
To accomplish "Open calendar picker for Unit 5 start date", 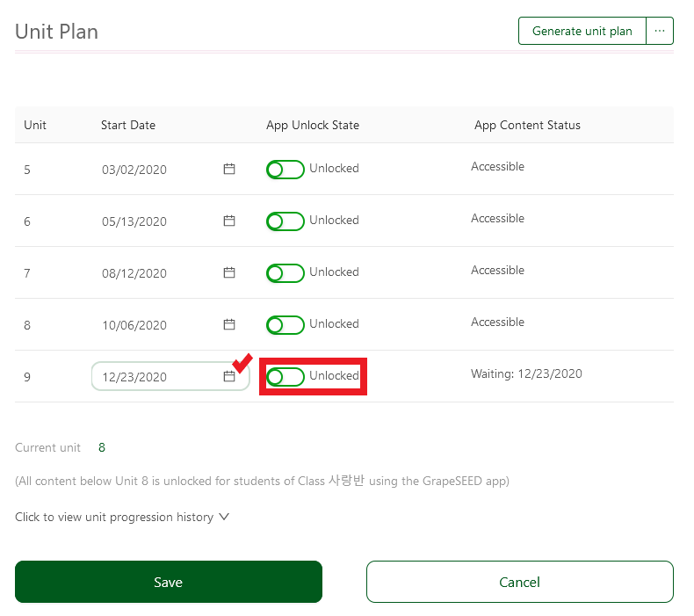I will pos(228,169).
